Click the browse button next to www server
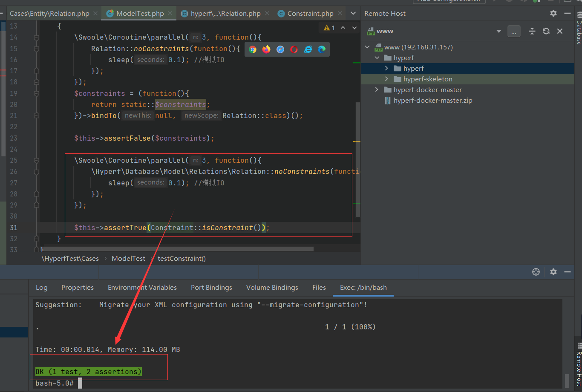The image size is (582, 392). pos(514,31)
